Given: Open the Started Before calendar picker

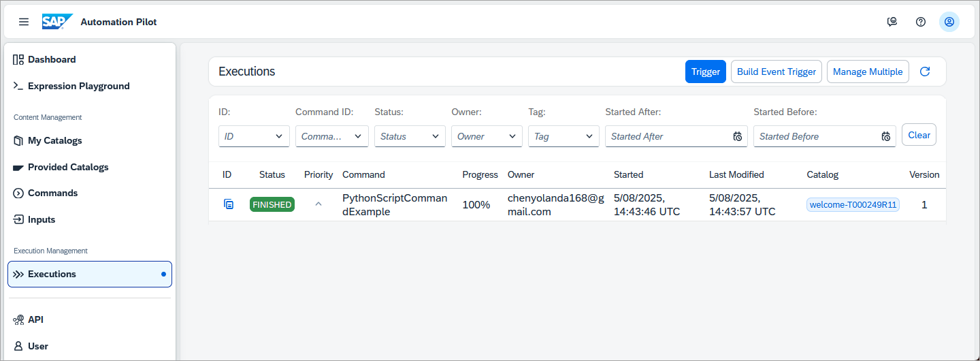Looking at the screenshot, I should pos(886,136).
